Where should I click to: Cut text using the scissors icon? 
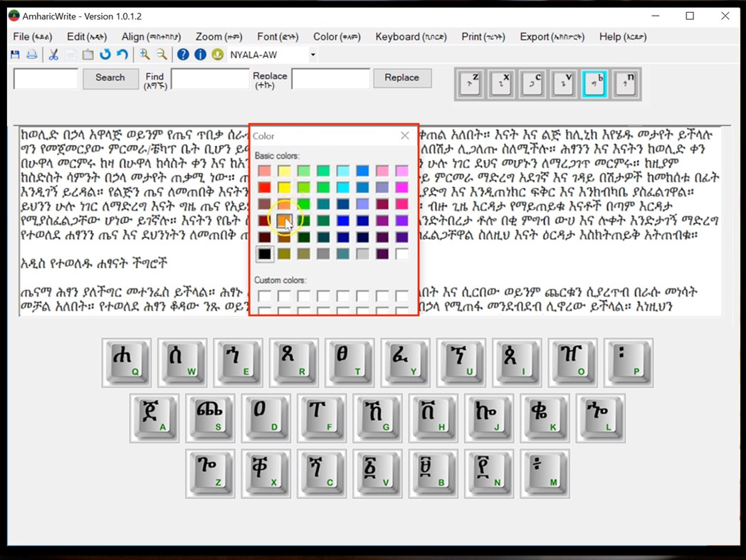(53, 54)
